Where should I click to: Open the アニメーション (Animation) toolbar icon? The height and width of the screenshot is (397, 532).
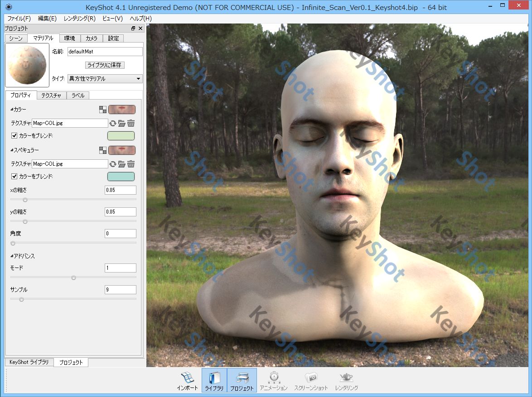(274, 381)
